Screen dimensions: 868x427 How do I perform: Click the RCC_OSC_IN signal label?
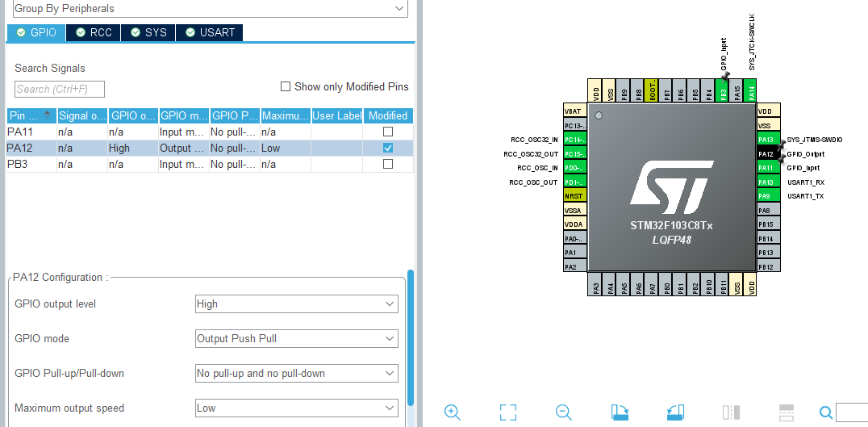[x=537, y=168]
